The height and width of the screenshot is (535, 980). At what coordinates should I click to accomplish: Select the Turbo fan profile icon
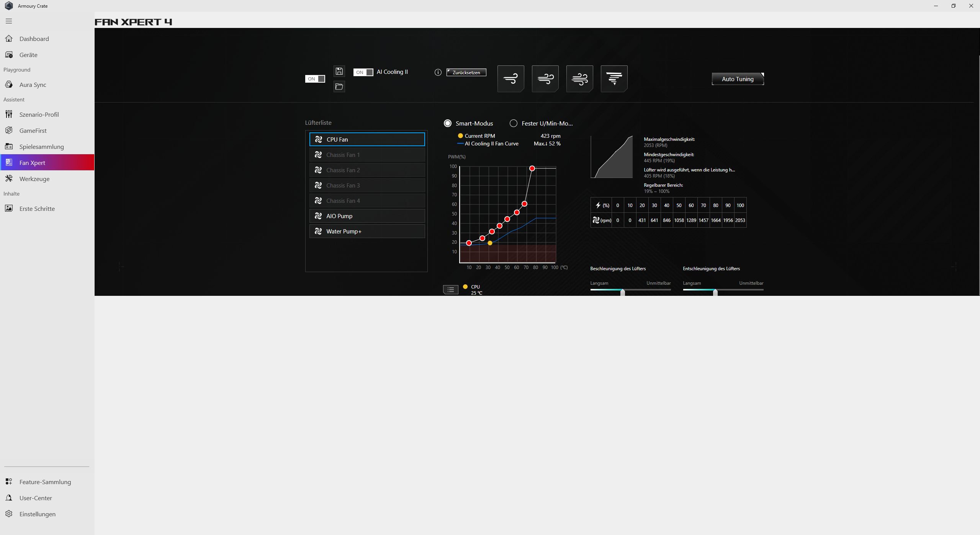point(579,78)
